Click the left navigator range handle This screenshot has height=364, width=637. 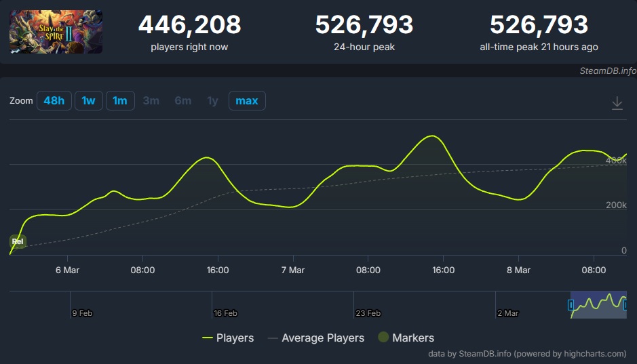pos(571,305)
